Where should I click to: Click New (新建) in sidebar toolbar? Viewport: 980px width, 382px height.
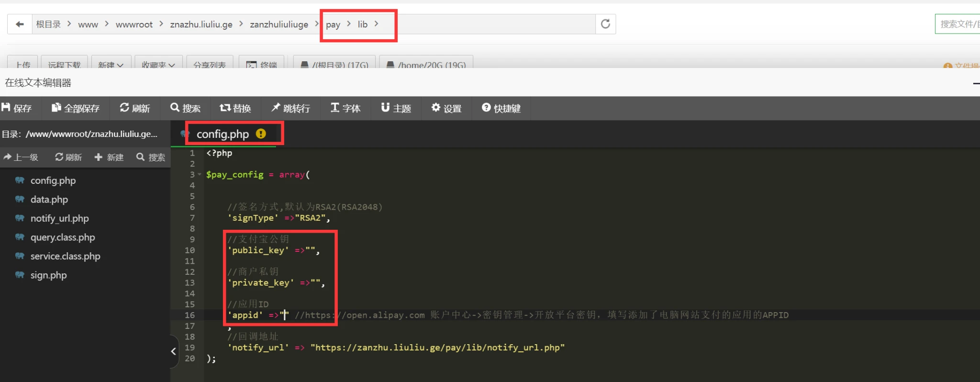[x=109, y=157]
